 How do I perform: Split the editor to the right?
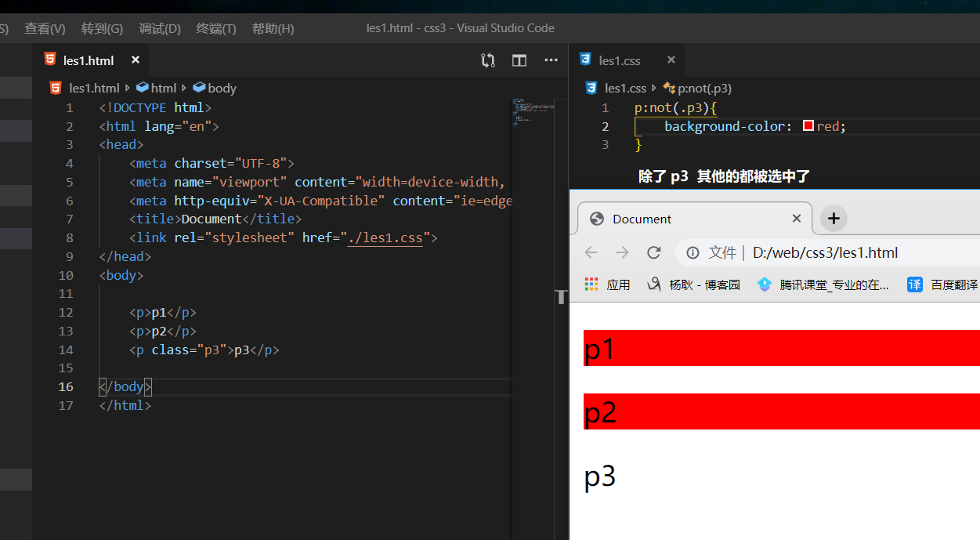click(519, 60)
